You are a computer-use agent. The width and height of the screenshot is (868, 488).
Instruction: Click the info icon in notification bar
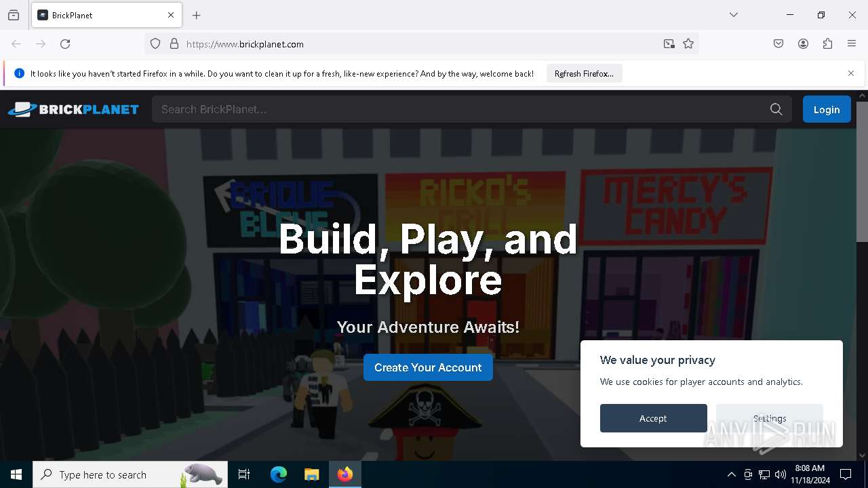coord(19,73)
